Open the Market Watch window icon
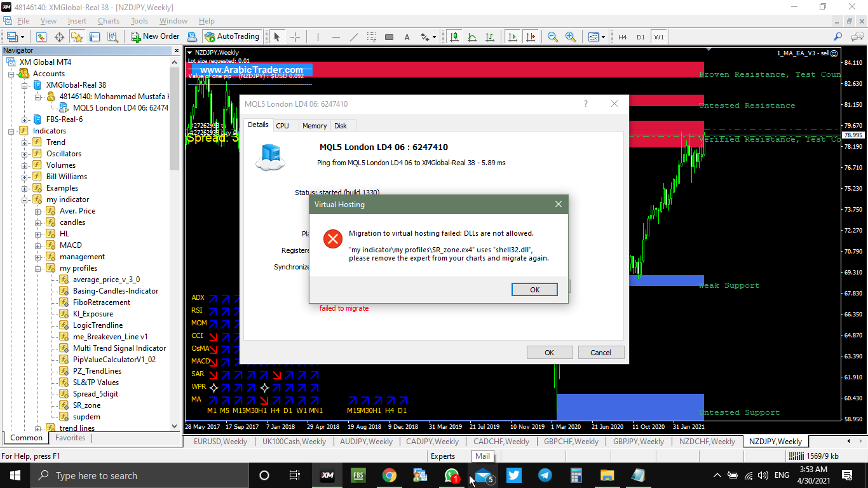868x488 pixels. click(41, 37)
